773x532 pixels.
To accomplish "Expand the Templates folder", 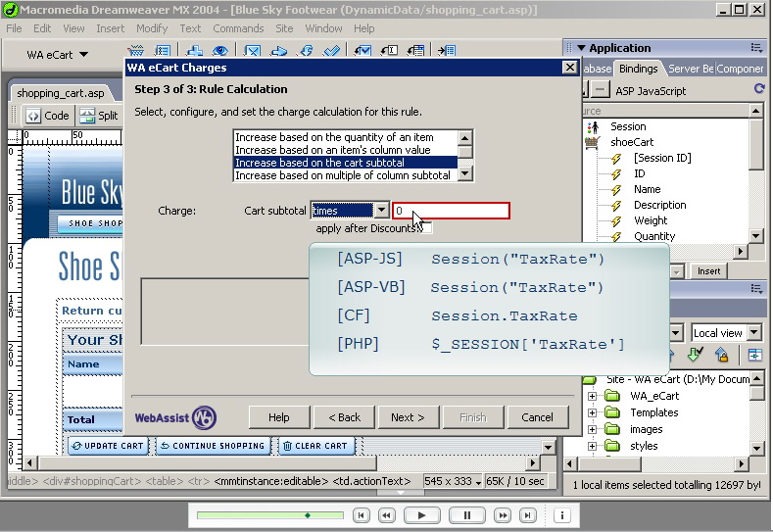I will pyautogui.click(x=592, y=413).
